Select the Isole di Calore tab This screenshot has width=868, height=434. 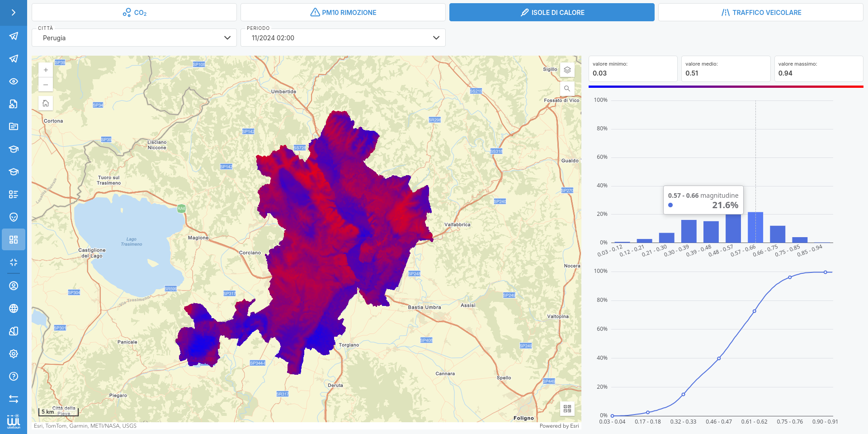click(552, 13)
